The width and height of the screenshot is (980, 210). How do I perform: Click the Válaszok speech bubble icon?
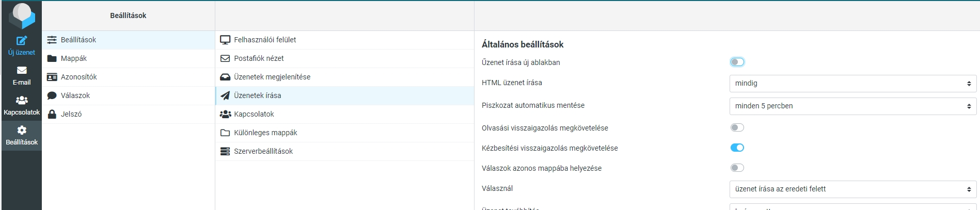pos(52,95)
